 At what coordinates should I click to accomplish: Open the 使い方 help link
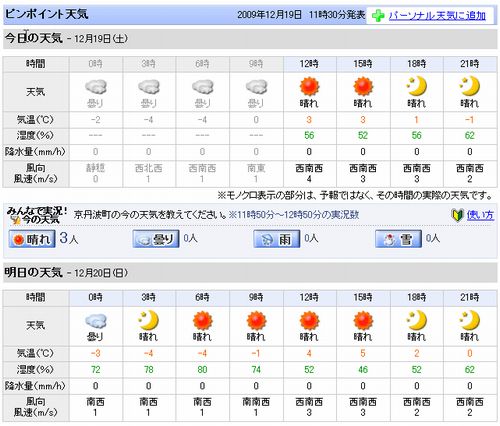coord(480,215)
